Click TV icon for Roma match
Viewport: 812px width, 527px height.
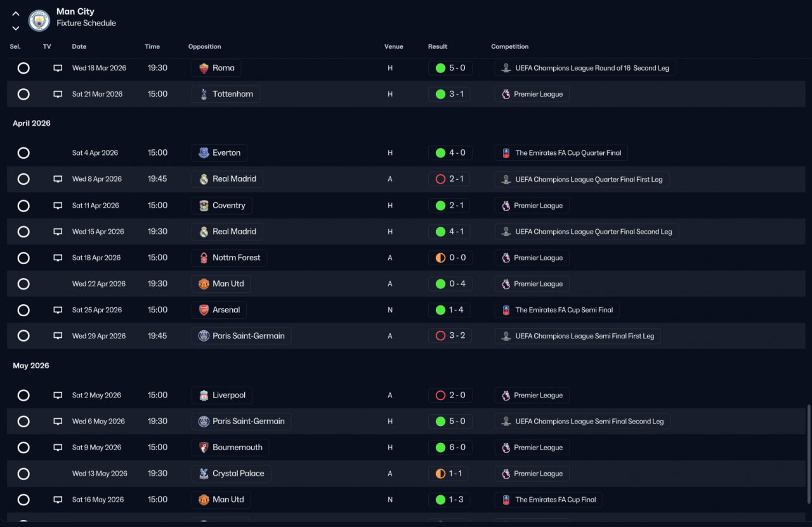pos(58,68)
